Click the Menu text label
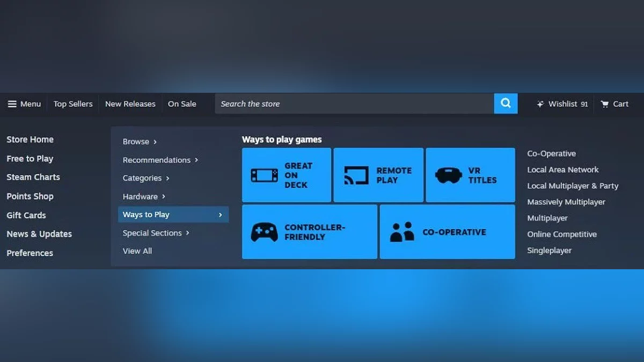Viewport: 644px width, 362px height. (x=31, y=104)
